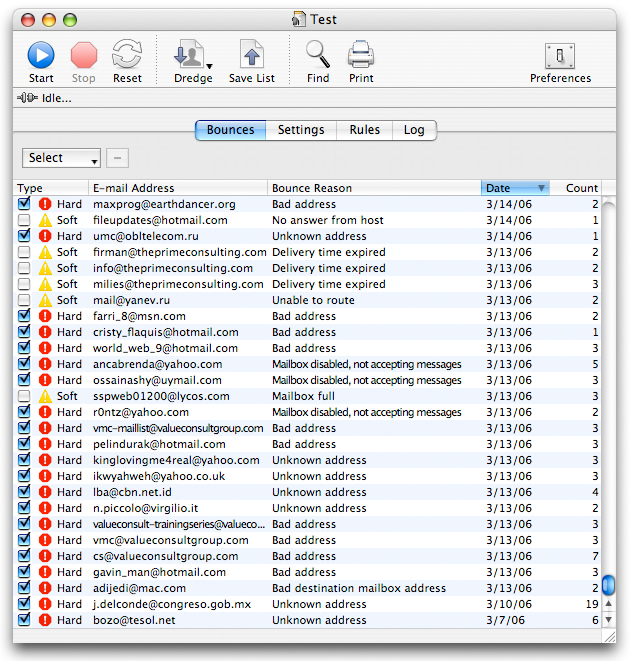Image resolution: width=630 pixels, height=661 pixels.
Task: Open Find with the magnifier icon
Action: pyautogui.click(x=318, y=54)
